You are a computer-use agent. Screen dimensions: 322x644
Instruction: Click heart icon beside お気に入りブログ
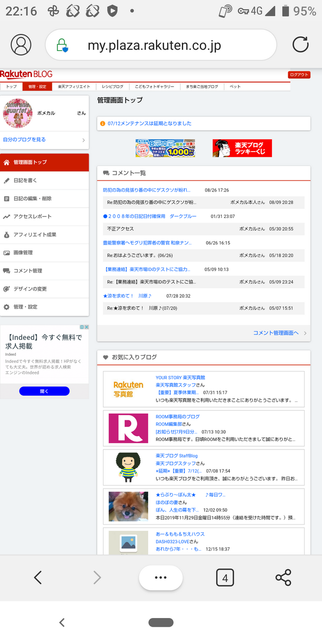pos(106,358)
